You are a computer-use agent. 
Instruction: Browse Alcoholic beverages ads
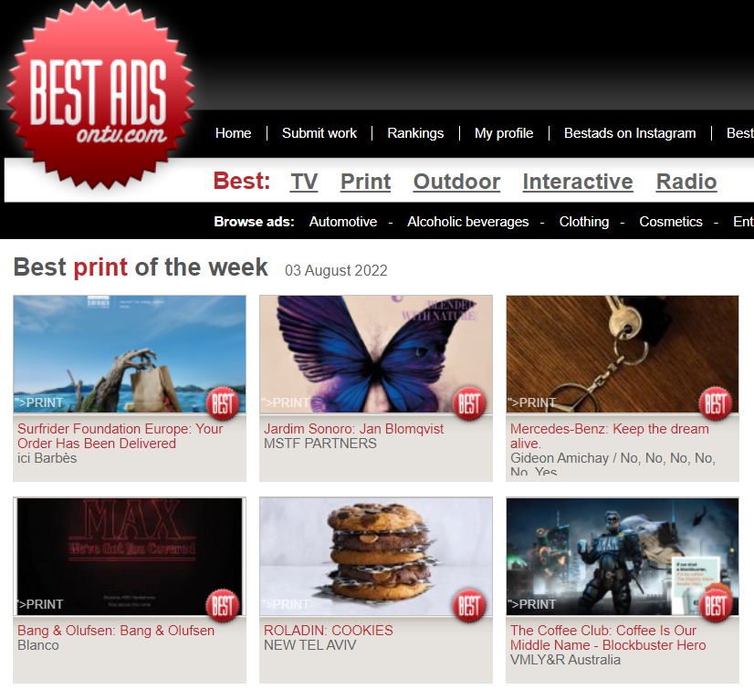pos(468,222)
